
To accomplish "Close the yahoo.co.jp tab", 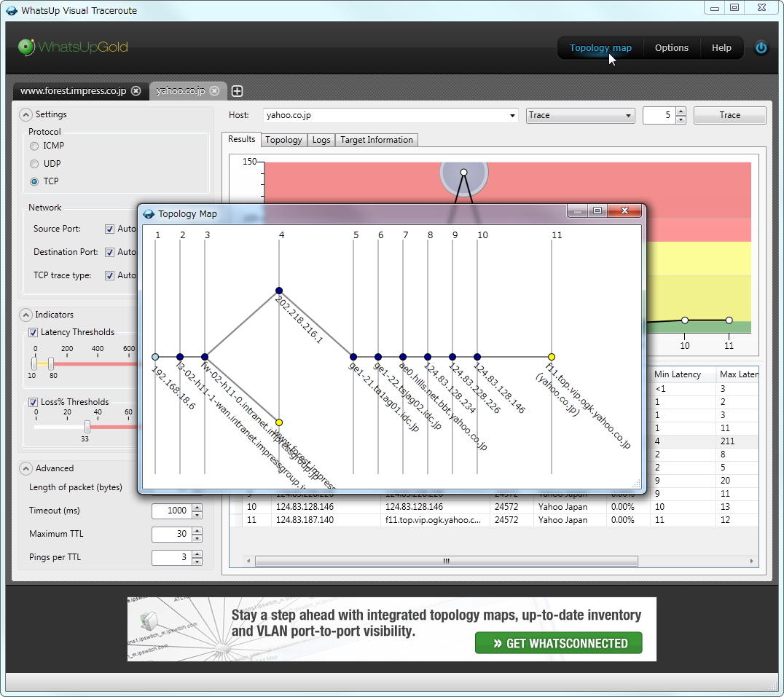I will point(214,91).
